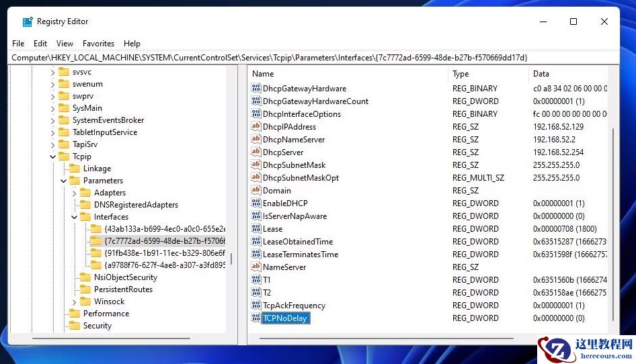Select the {43ab133a-b699 interface key
Image resolution: width=636 pixels, height=364 pixels.
[165, 228]
